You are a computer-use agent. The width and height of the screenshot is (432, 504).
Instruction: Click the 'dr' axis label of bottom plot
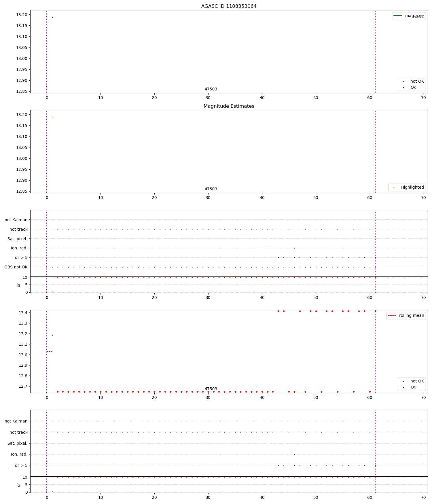19,485
